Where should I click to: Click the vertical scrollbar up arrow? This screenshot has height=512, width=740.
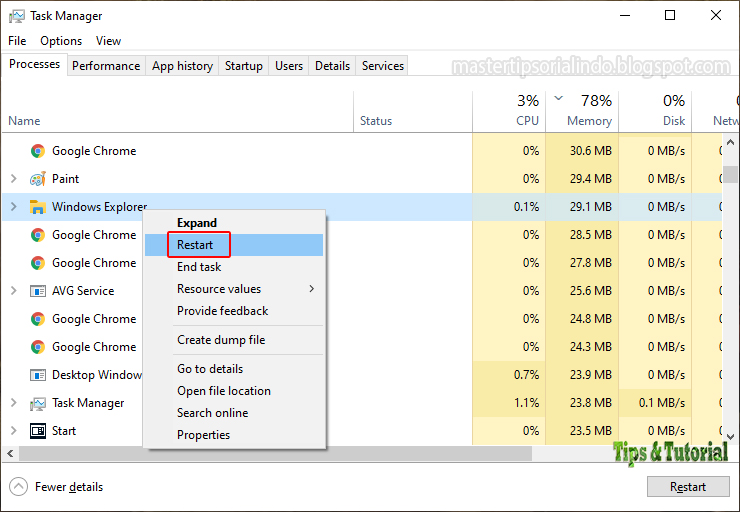coord(731,142)
